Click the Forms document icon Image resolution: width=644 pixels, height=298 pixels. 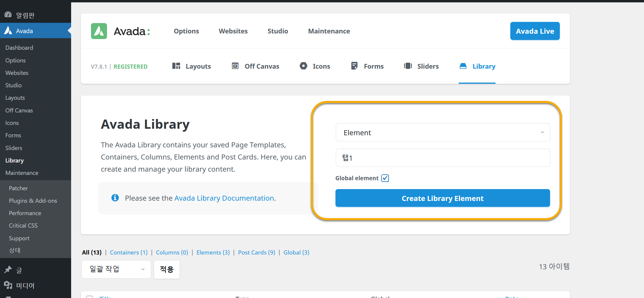tap(354, 66)
